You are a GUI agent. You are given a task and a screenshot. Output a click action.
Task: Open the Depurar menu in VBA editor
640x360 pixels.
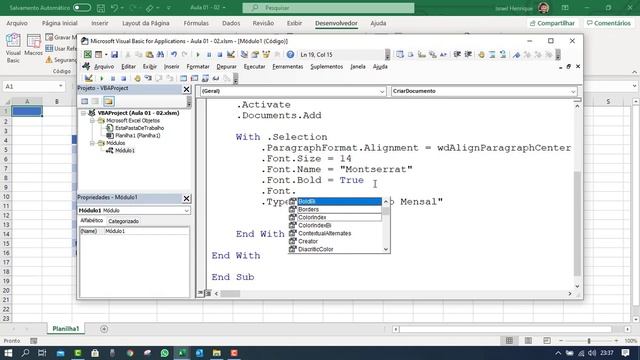coord(227,67)
